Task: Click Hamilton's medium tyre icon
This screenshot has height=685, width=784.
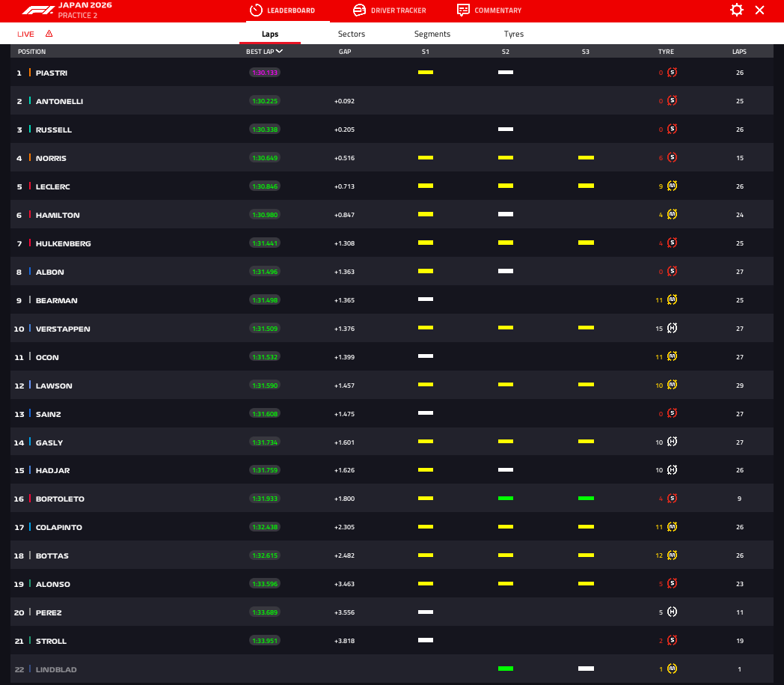Action: (x=672, y=215)
